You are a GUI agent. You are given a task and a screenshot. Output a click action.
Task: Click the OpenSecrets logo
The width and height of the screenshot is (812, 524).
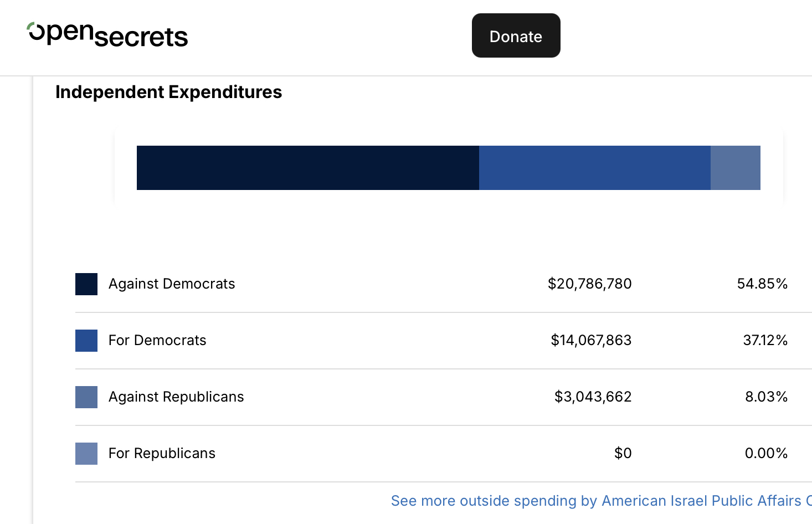tap(107, 35)
